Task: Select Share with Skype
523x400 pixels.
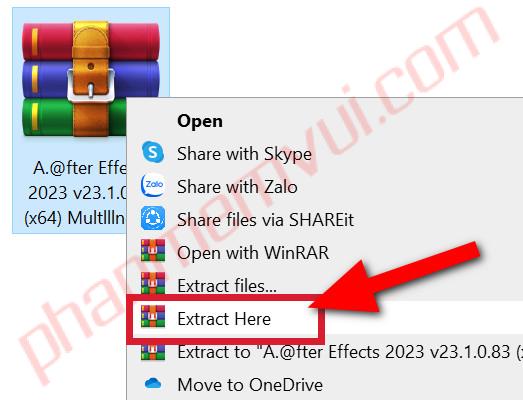Action: click(x=244, y=154)
